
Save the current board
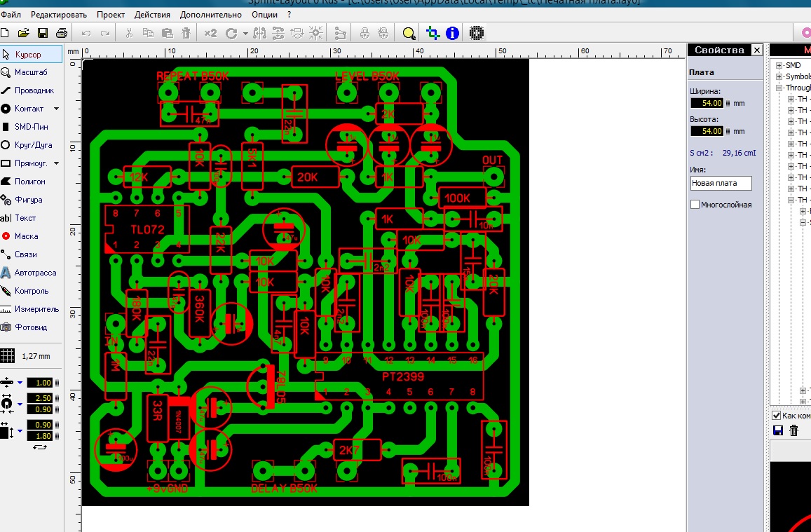tap(43, 33)
